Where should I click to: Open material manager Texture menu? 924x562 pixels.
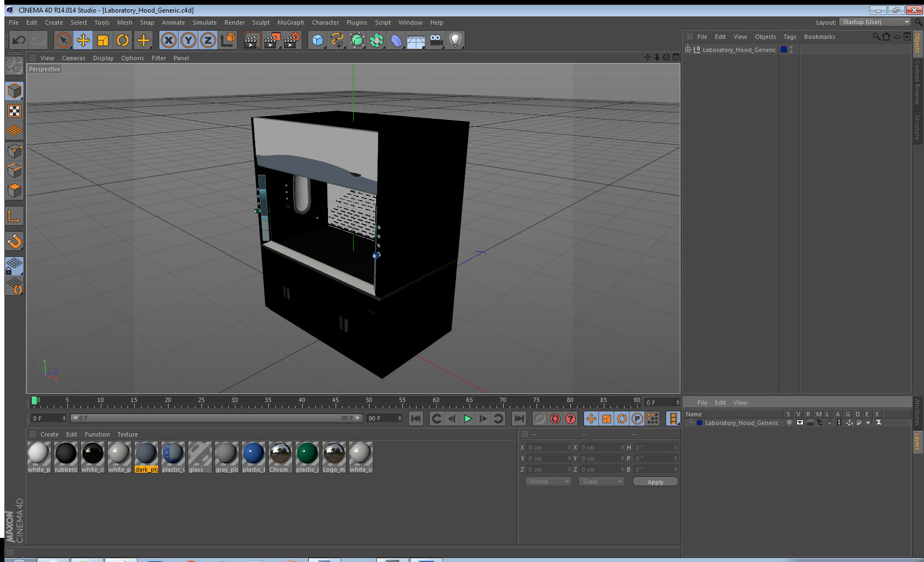[128, 434]
